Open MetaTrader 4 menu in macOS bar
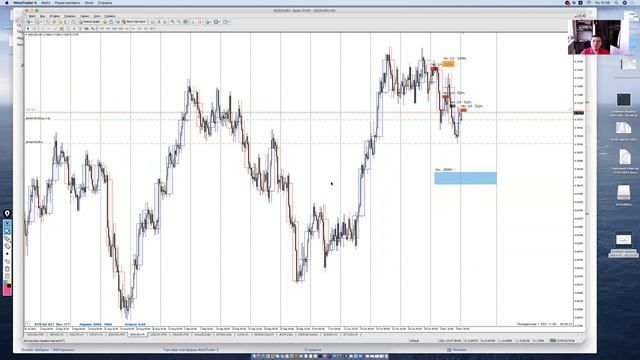640x360 pixels. (x=24, y=3)
